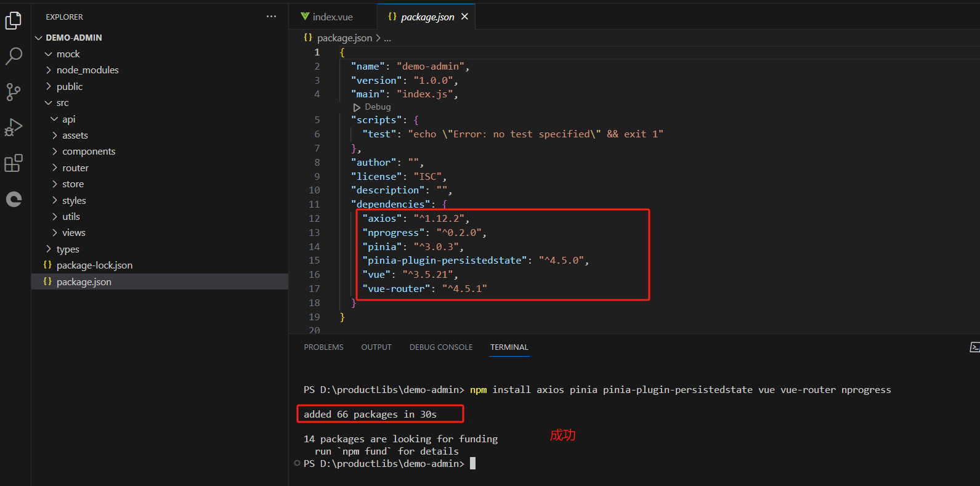
Task: Click the "name": "demo-admin" line
Action: pos(410,67)
